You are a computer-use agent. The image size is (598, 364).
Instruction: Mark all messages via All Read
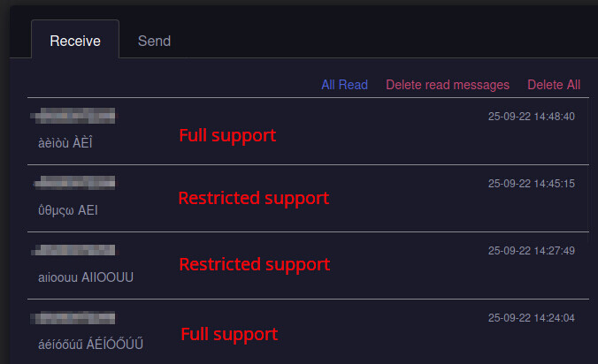click(344, 85)
